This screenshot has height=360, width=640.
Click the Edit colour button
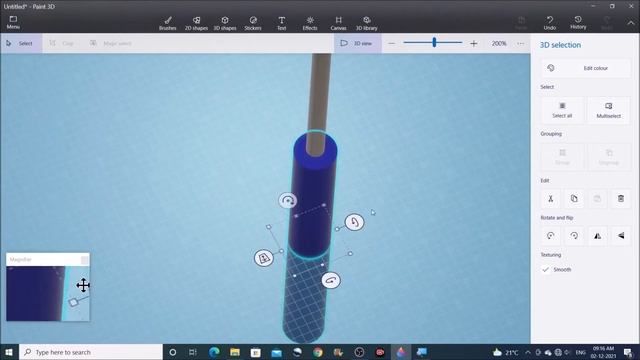586,68
